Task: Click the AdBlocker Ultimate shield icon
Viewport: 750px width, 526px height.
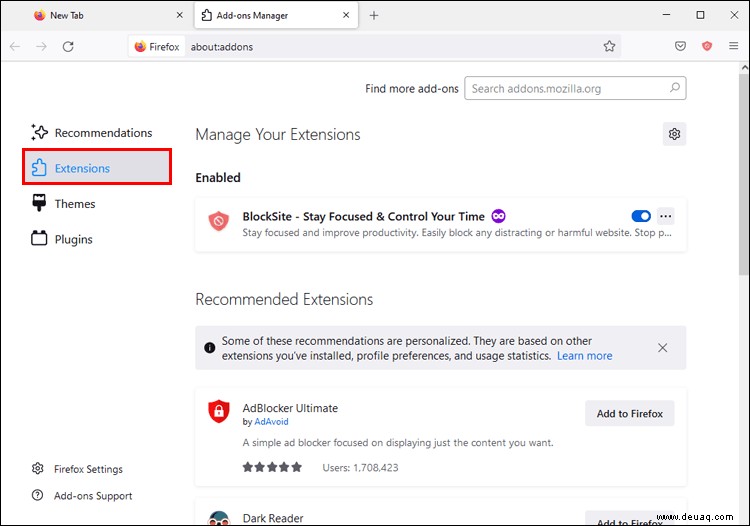Action: click(x=219, y=411)
